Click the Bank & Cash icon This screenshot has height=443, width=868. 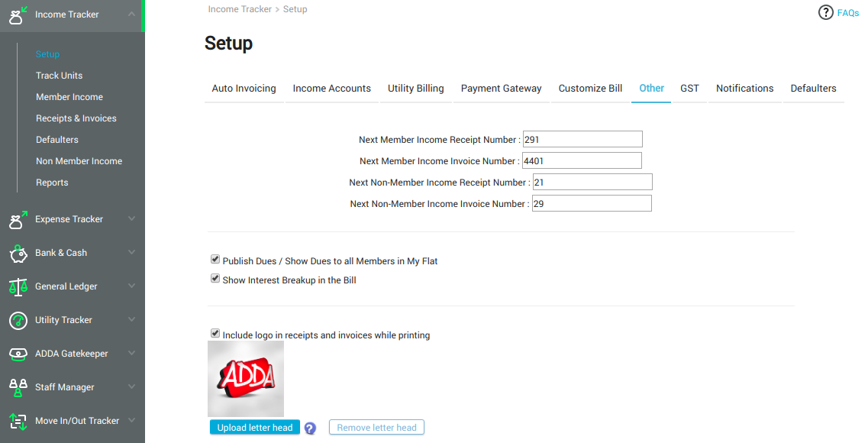click(18, 253)
